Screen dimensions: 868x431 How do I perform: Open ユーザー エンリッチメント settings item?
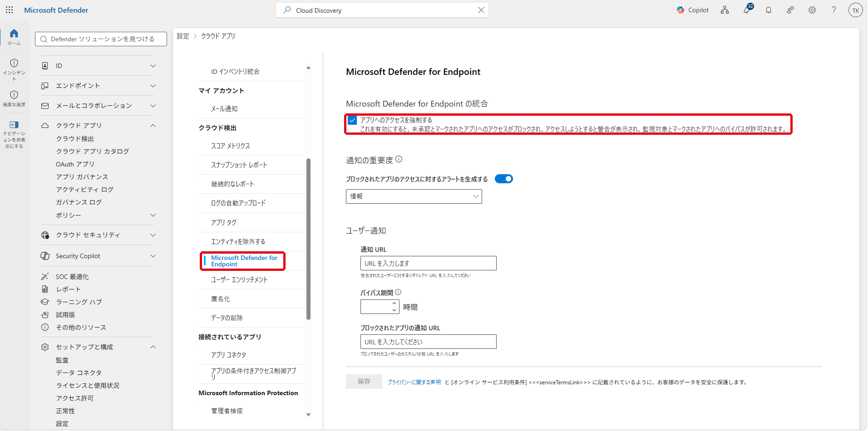point(239,280)
